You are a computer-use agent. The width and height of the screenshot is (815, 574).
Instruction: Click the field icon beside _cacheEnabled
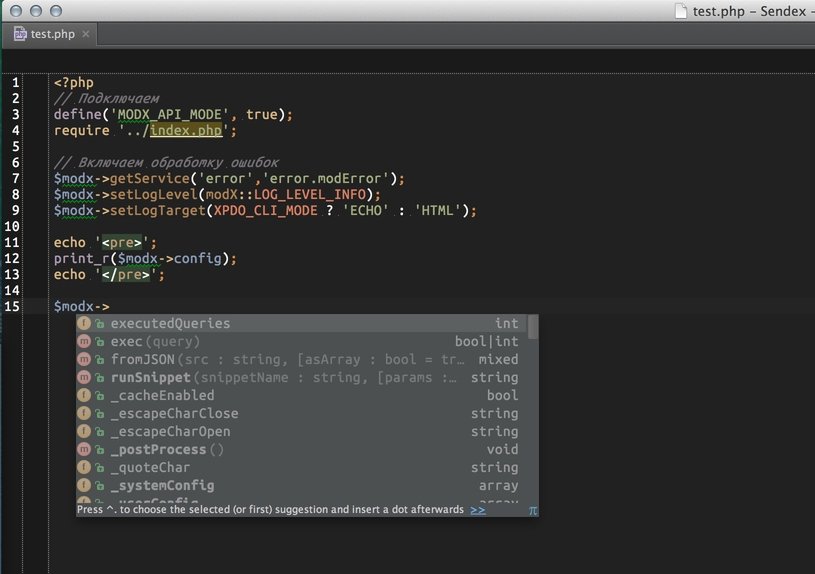click(x=85, y=396)
